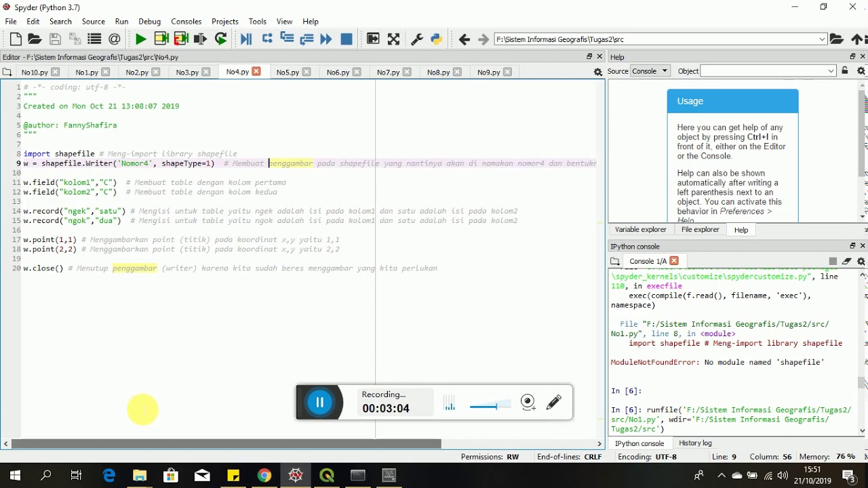Maximize current pane icon

373,39
